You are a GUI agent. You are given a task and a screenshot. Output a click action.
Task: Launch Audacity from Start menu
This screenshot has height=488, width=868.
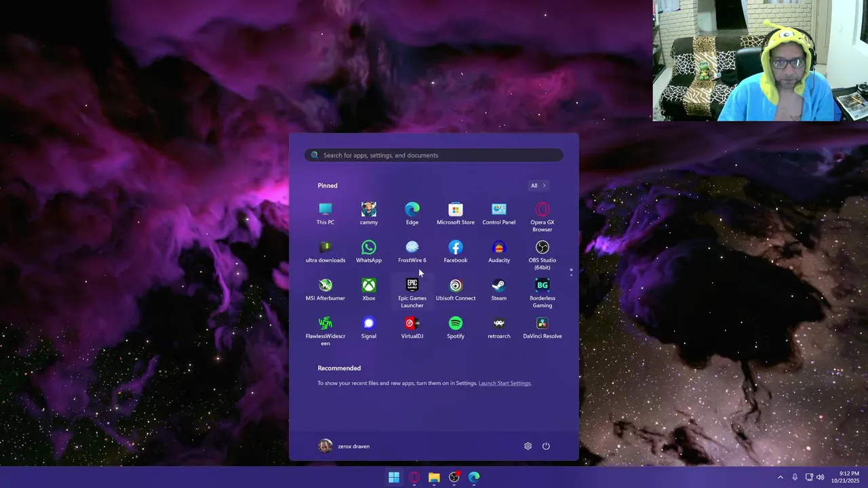(x=499, y=252)
